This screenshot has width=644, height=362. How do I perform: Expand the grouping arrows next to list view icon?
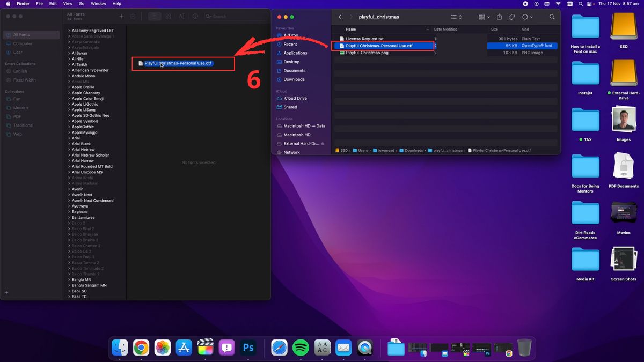(459, 17)
